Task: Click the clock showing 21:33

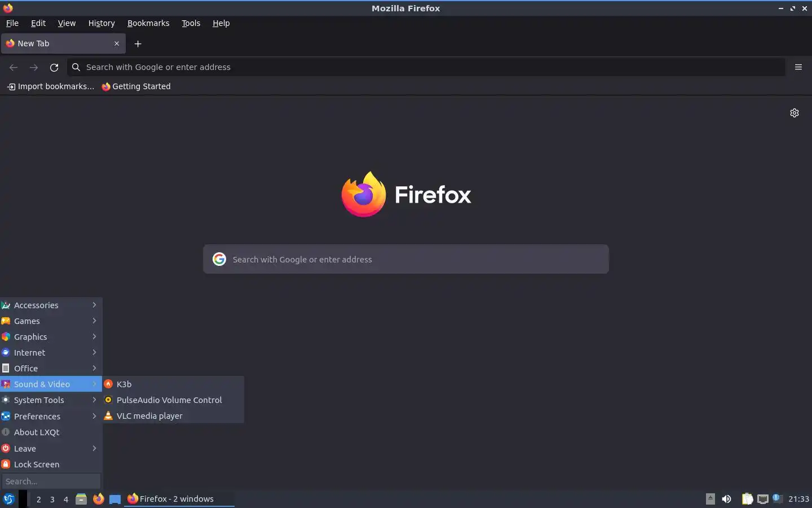Action: pyautogui.click(x=798, y=499)
